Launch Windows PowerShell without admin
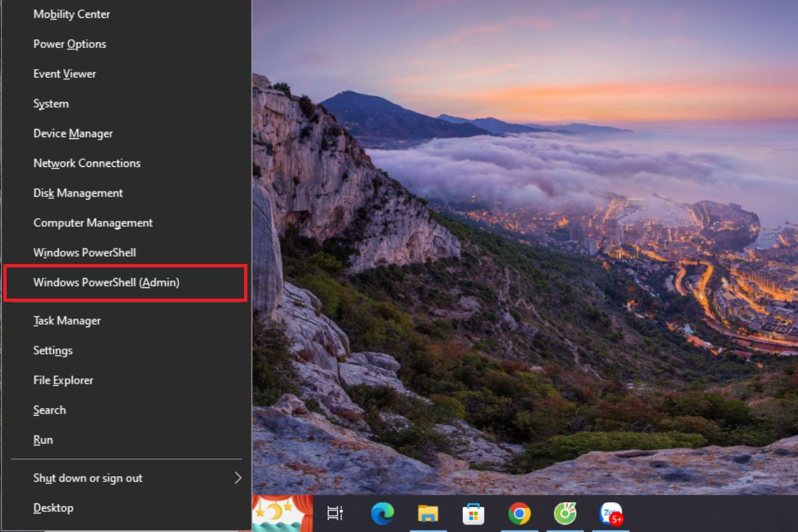 [126, 253]
